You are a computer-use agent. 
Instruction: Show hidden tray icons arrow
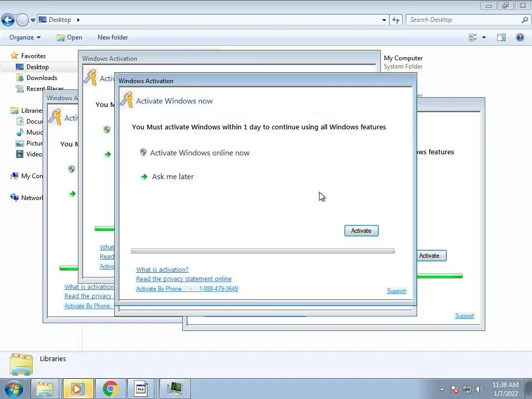tap(442, 389)
